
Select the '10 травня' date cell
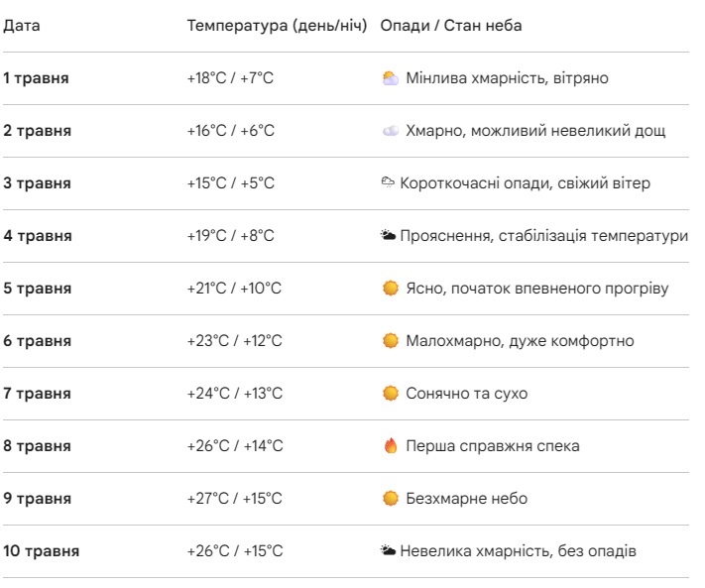[41, 551]
